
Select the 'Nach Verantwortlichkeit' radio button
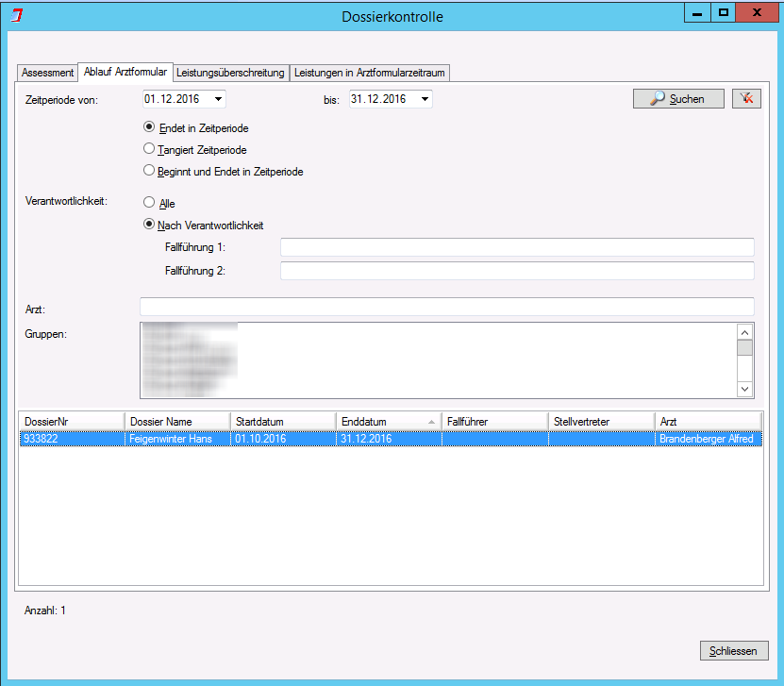(x=149, y=225)
